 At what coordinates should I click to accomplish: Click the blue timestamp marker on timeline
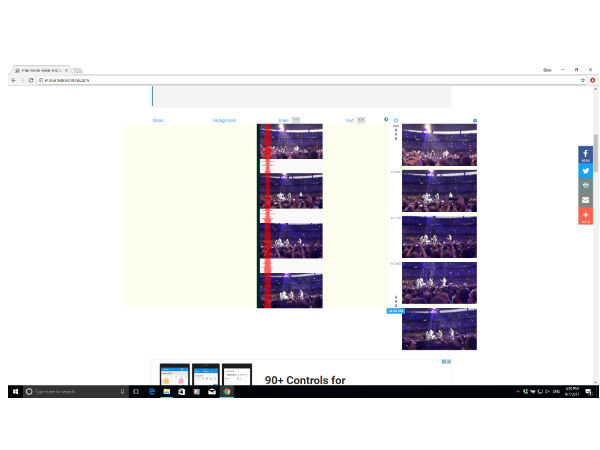[x=394, y=311]
